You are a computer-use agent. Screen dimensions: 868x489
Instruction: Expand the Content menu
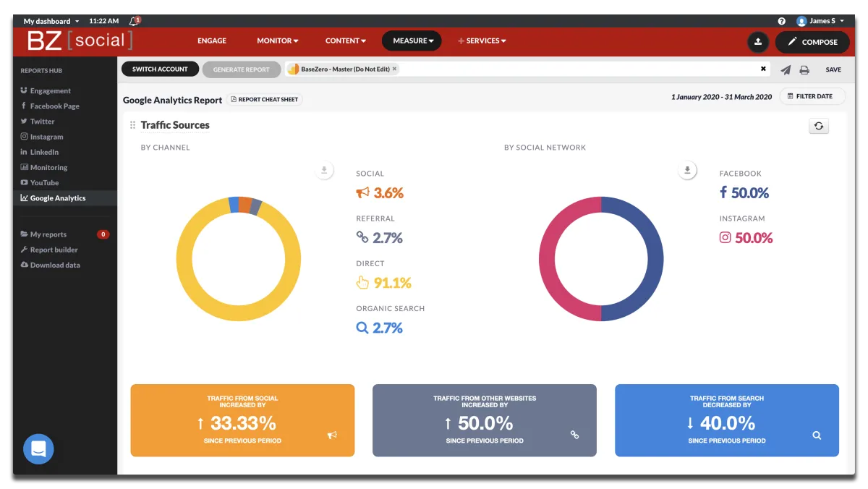click(346, 41)
